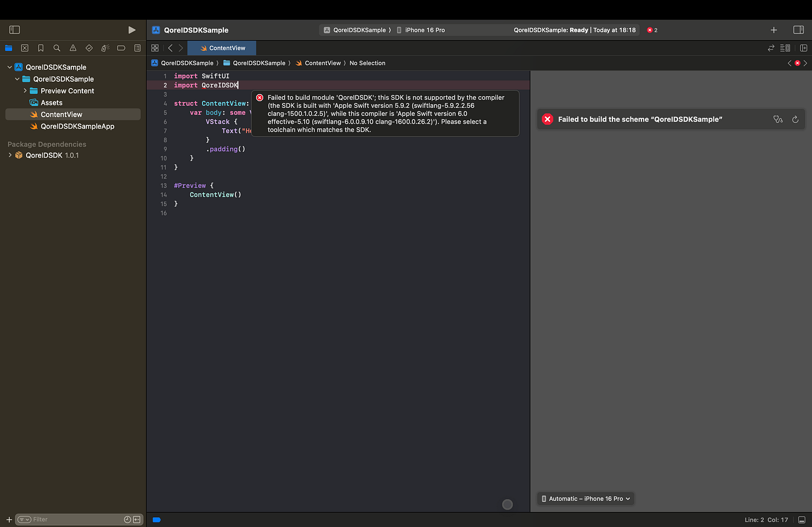Collapse the QoreIDSDKSample project group
The image size is (812, 527).
click(9, 67)
